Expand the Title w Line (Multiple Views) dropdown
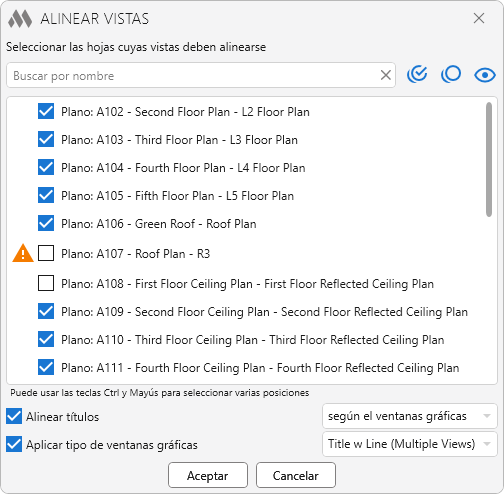504x494 pixels. point(410,444)
